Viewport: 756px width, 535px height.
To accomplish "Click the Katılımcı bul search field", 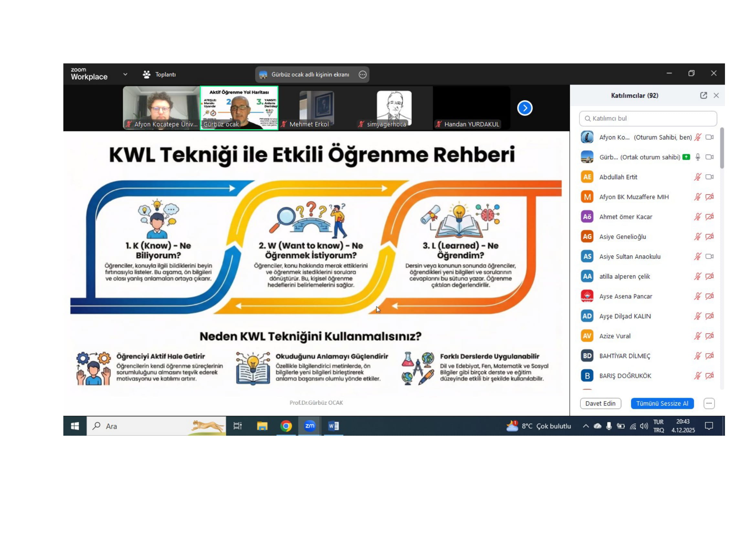I will (x=648, y=119).
